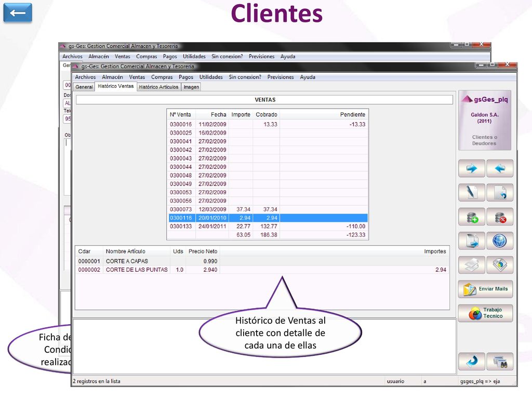
Task: Click pending amount -110.00
Action: pos(355,227)
